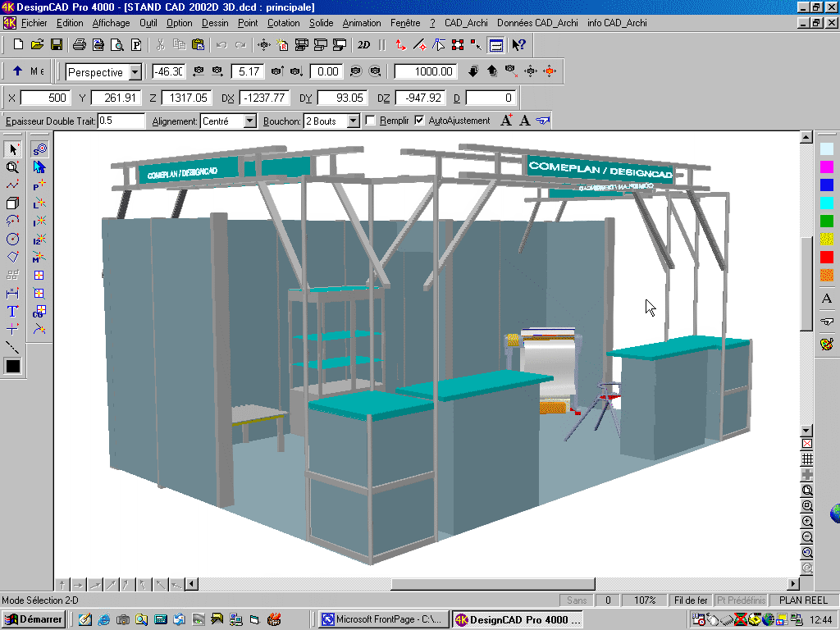The height and width of the screenshot is (630, 840).
Task: Enable the Remplir checkbox
Action: [x=371, y=120]
